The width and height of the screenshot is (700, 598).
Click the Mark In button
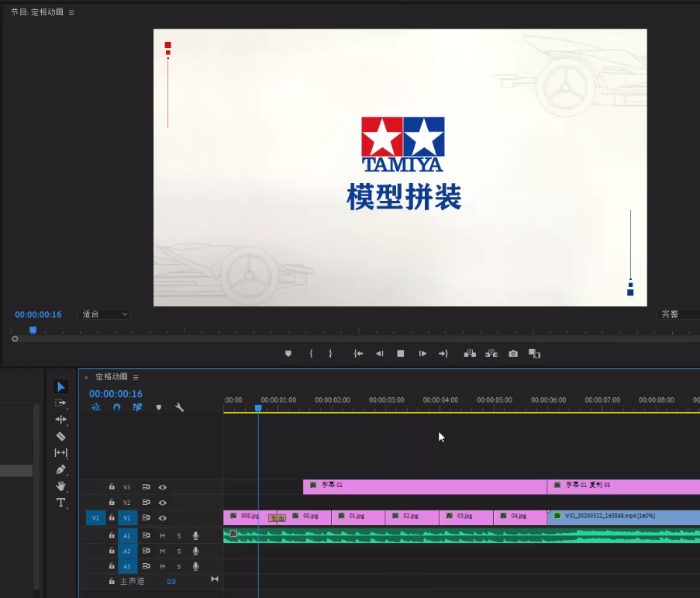pos(311,354)
